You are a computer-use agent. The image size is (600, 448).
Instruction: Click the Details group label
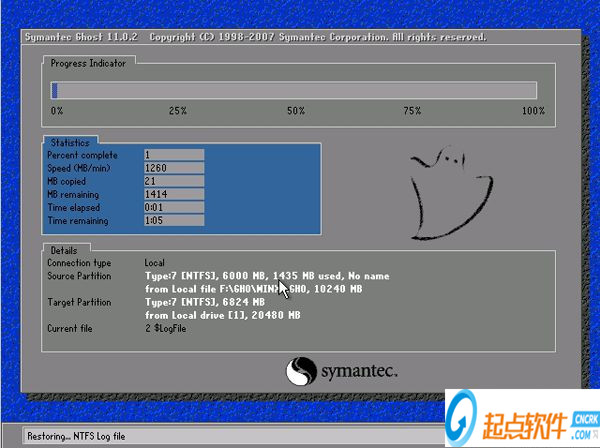(64, 250)
